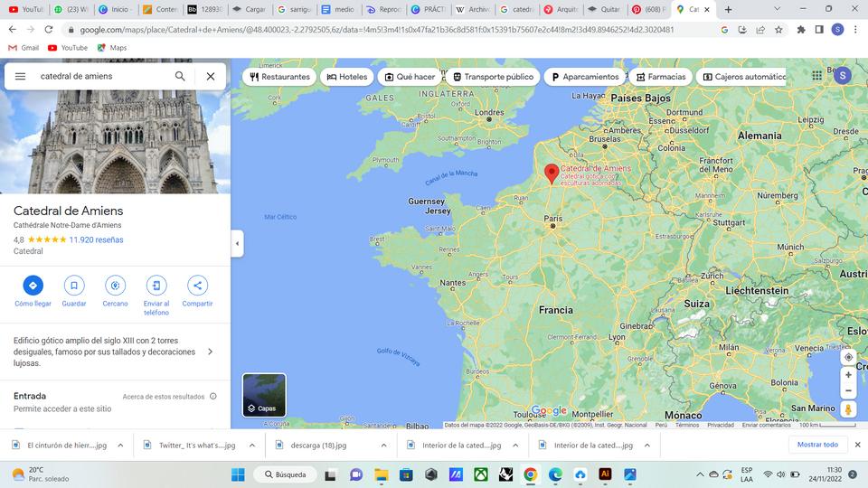The height and width of the screenshot is (488, 868).
Task: Click the browser address bar URL
Action: point(376,30)
